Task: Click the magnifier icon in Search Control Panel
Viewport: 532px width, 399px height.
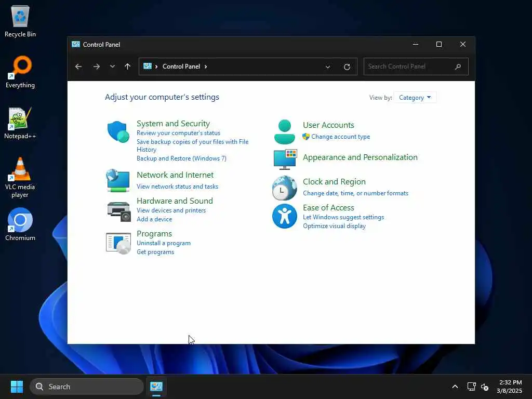Action: pos(458,66)
